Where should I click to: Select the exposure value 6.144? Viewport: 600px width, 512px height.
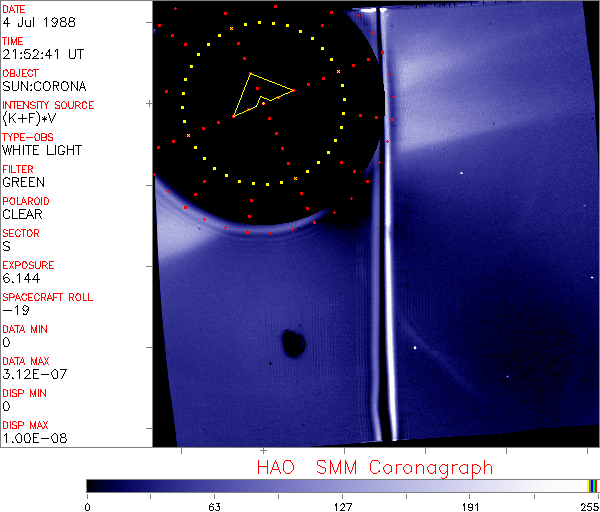pyautogui.click(x=21, y=278)
